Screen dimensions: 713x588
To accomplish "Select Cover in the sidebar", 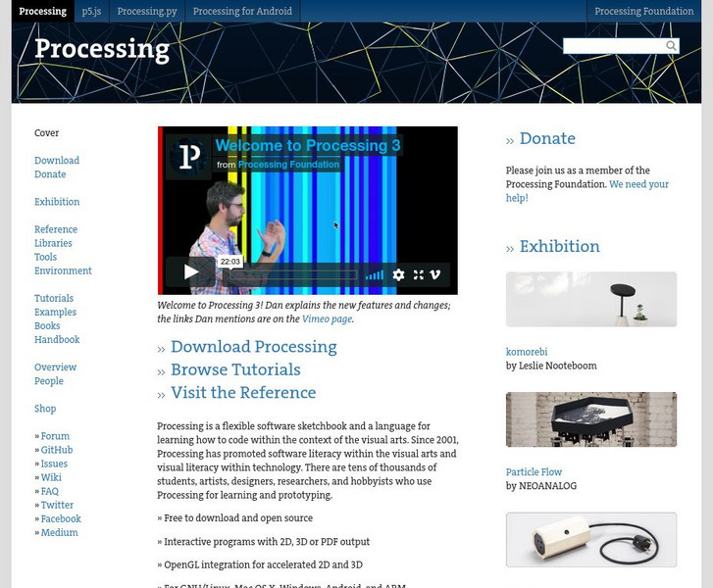I will coord(46,132).
